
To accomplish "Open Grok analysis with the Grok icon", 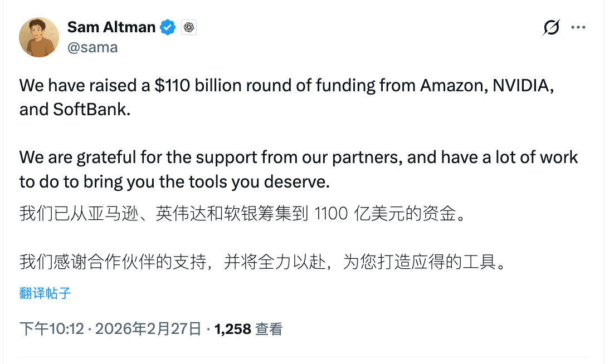I will click(x=550, y=27).
